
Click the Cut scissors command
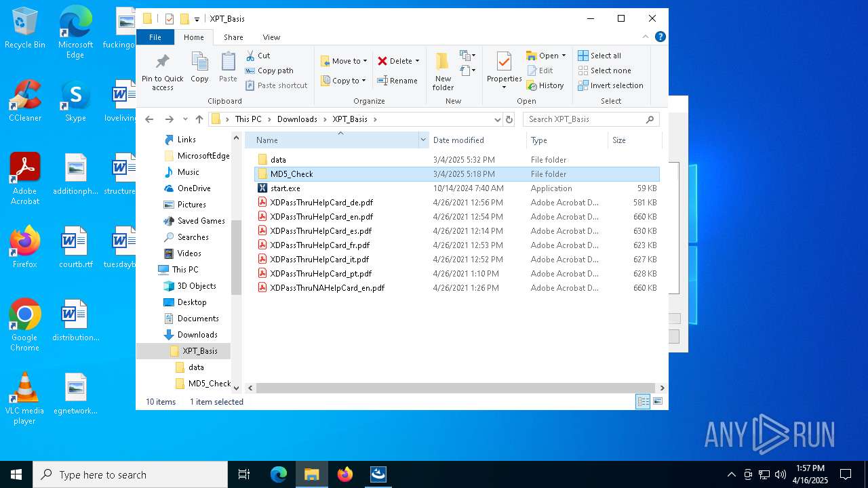pyautogui.click(x=258, y=56)
